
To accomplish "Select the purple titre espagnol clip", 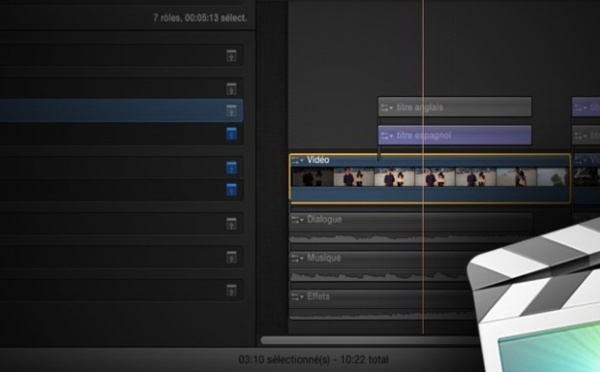I will [455, 135].
